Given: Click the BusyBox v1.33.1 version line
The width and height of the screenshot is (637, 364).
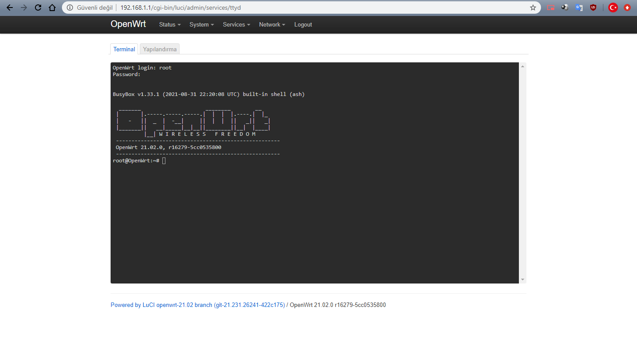Looking at the screenshot, I should pos(209,94).
